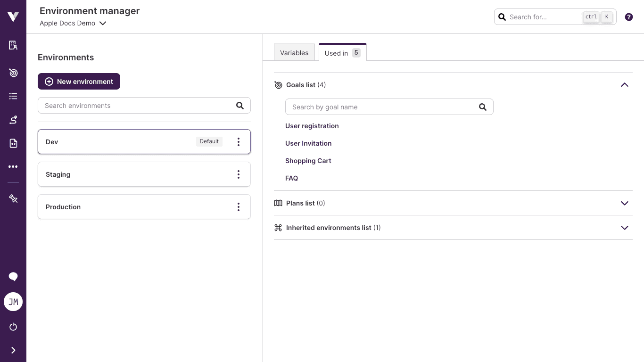Open the goals target icon in sidebar
Screen dimensions: 644x362
(13, 73)
